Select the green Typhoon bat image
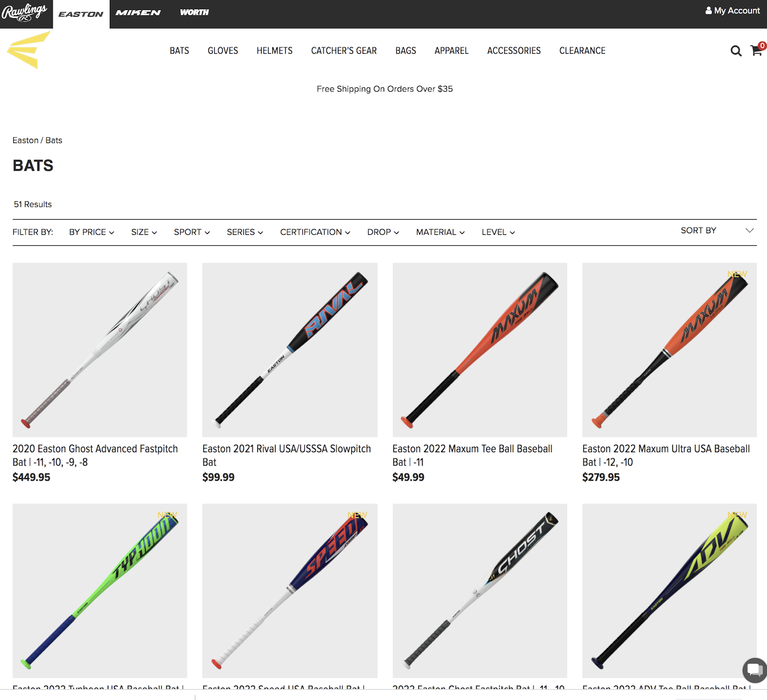Screen dimensions: 767x700 (x=100, y=590)
